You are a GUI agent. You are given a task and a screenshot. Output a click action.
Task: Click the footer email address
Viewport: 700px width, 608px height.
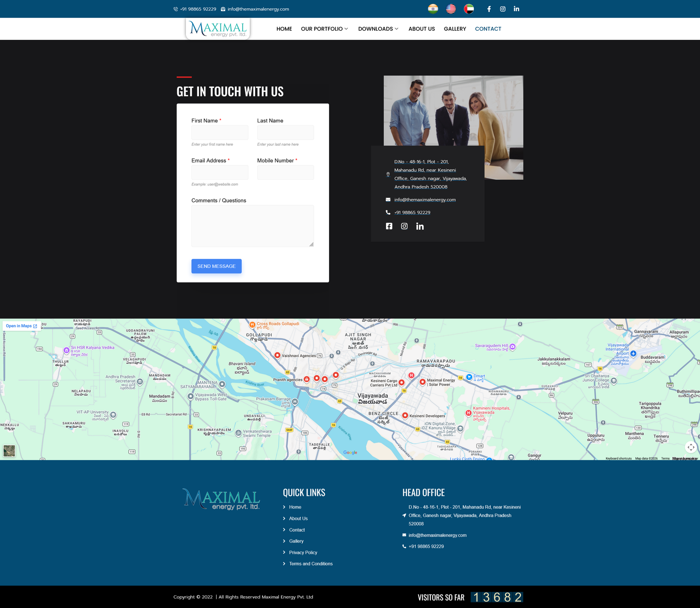pos(437,535)
